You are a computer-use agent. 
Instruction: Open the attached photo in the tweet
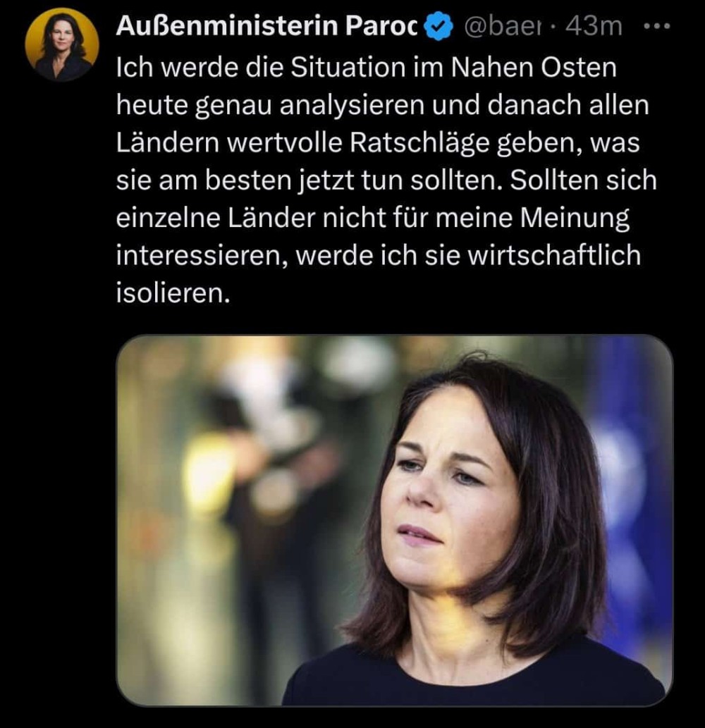394,520
